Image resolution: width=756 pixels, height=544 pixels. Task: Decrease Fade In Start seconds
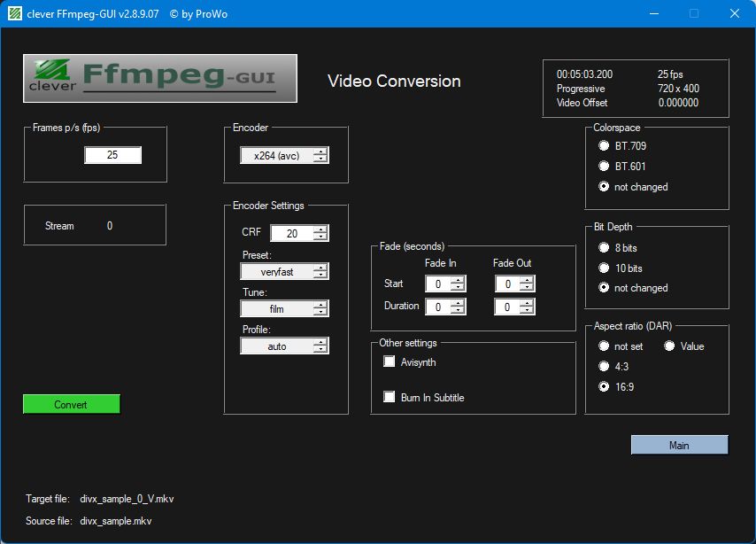(x=458, y=288)
